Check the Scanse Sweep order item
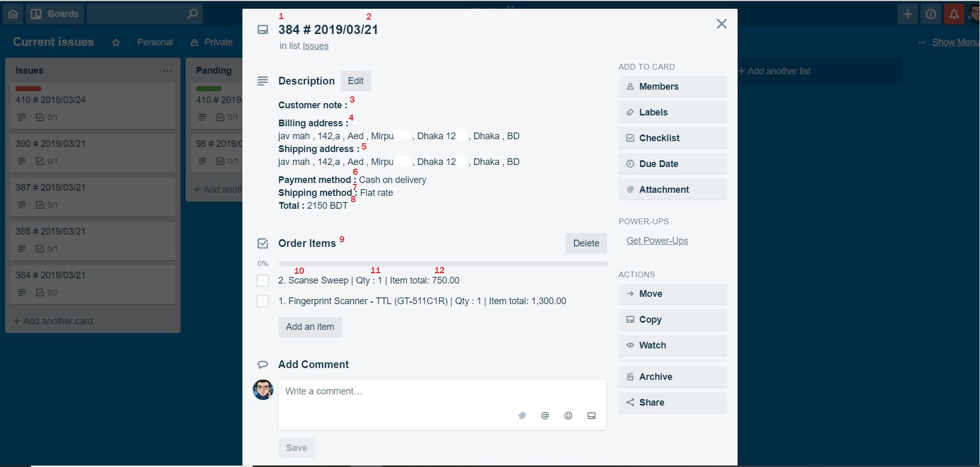 click(263, 280)
